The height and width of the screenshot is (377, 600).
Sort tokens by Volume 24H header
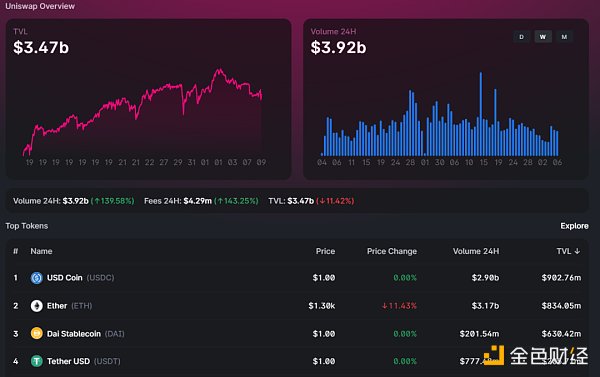(476, 251)
